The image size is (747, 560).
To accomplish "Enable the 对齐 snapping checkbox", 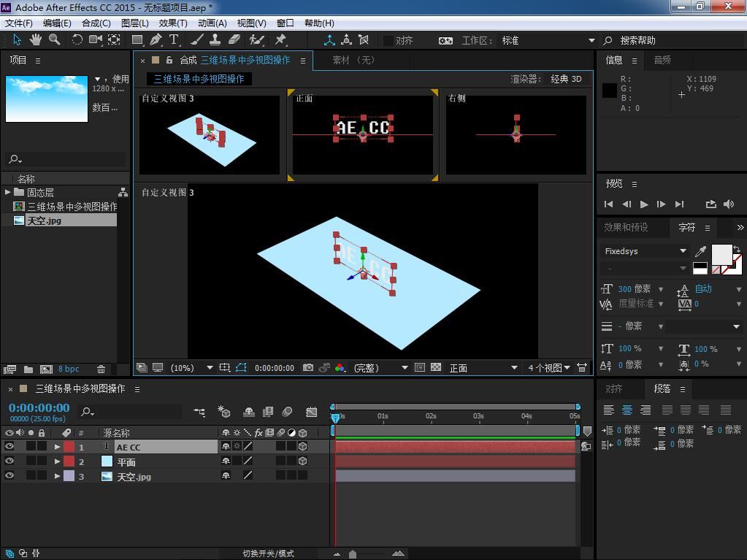I will [388, 40].
